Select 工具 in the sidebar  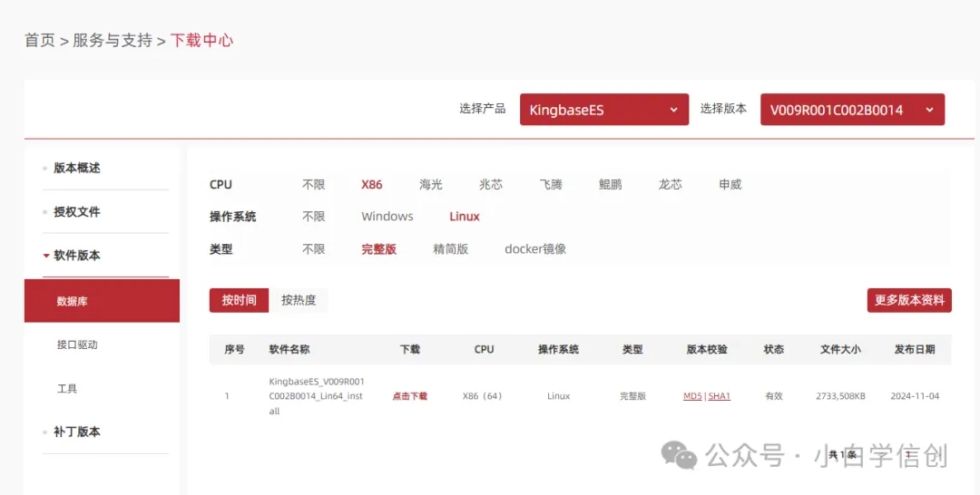pyautogui.click(x=67, y=388)
